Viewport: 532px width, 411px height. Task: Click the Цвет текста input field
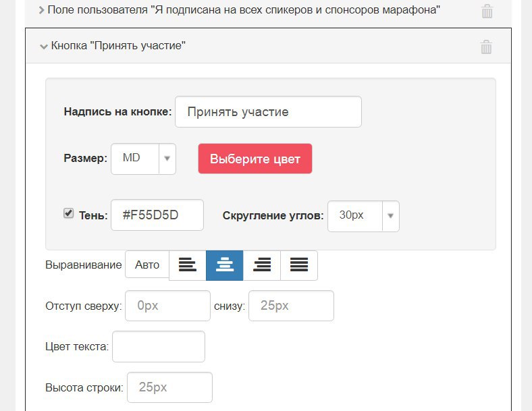(159, 347)
